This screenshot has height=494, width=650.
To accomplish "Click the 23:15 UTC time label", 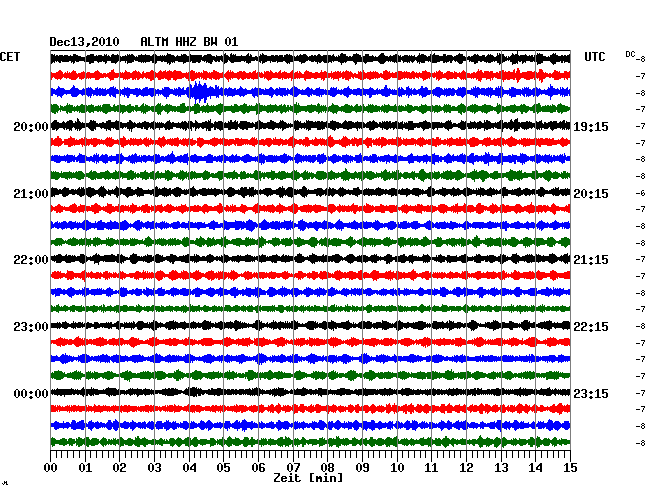I will click(591, 394).
